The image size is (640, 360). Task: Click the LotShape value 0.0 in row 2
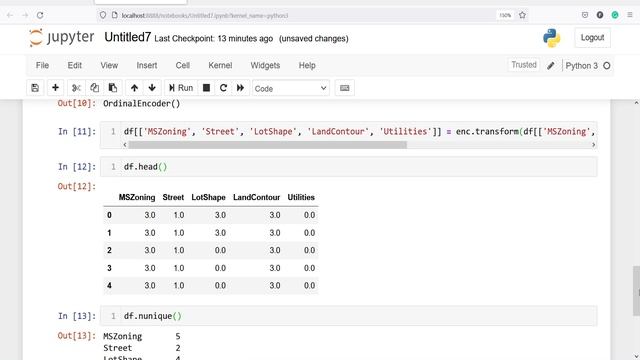220,250
